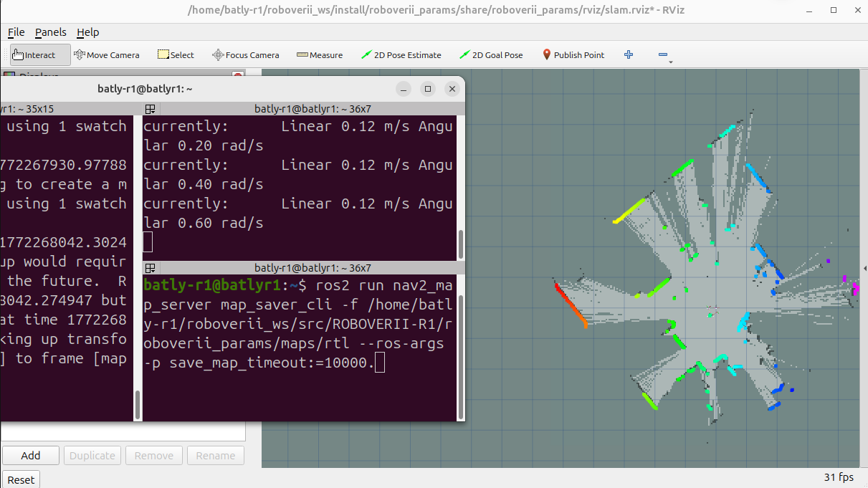The image size is (868, 488).
Task: Click the Publish Point tool
Action: [573, 55]
